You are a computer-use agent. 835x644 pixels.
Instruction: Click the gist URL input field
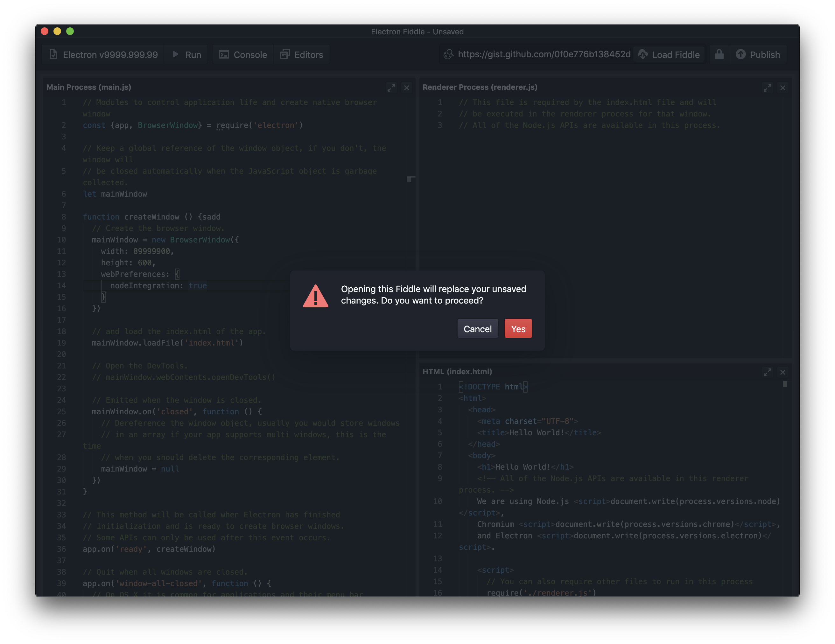coord(544,54)
